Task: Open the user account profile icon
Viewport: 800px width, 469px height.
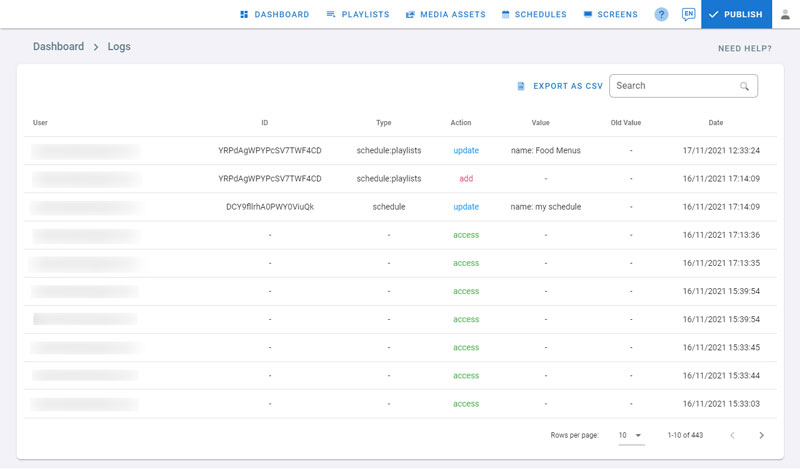Action: [785, 14]
